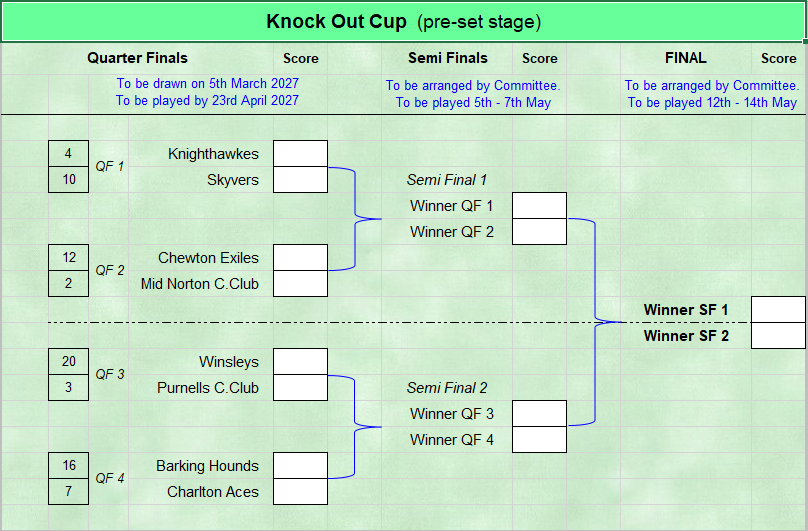Select the Quarter Finals column heading
Screen dimensions: 808x531
point(137,58)
